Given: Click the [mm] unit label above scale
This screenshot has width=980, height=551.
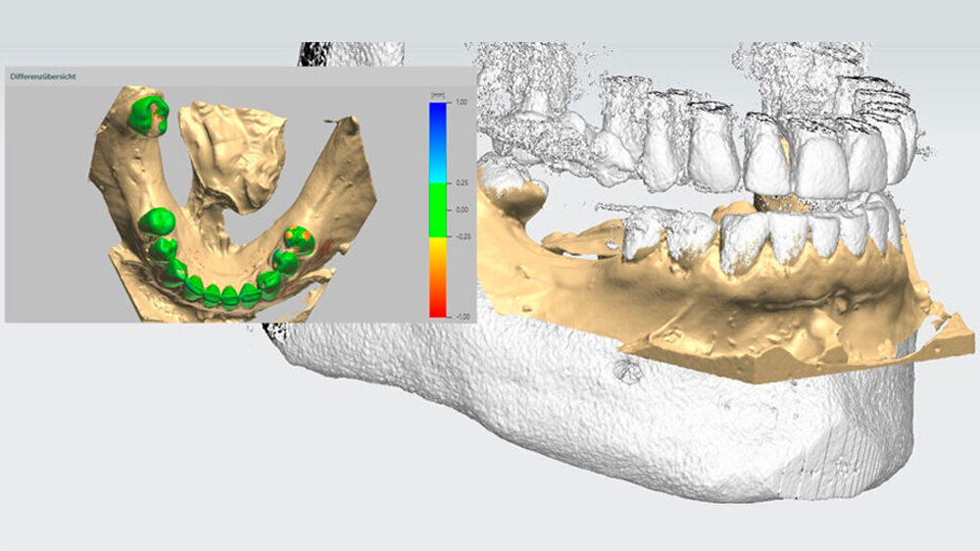Looking at the screenshot, I should [x=437, y=93].
